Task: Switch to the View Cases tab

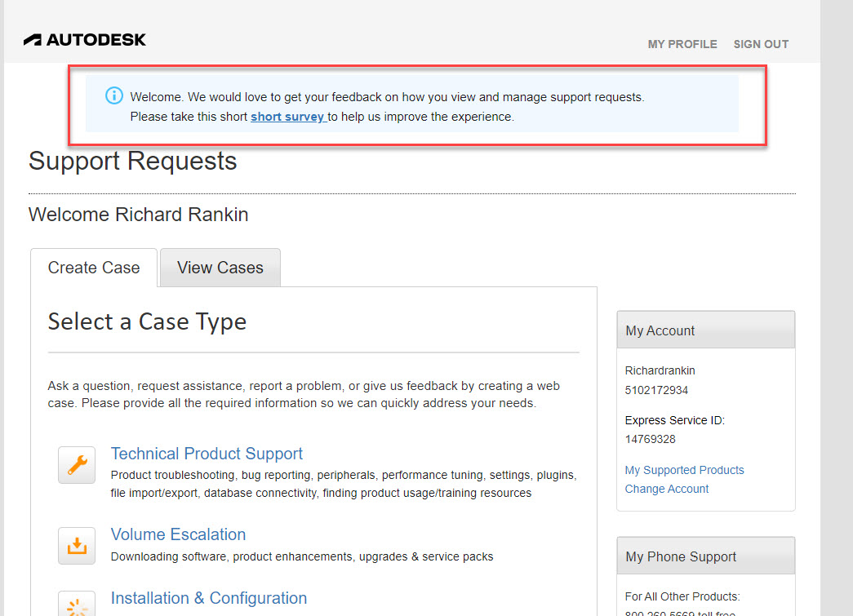Action: [x=220, y=267]
